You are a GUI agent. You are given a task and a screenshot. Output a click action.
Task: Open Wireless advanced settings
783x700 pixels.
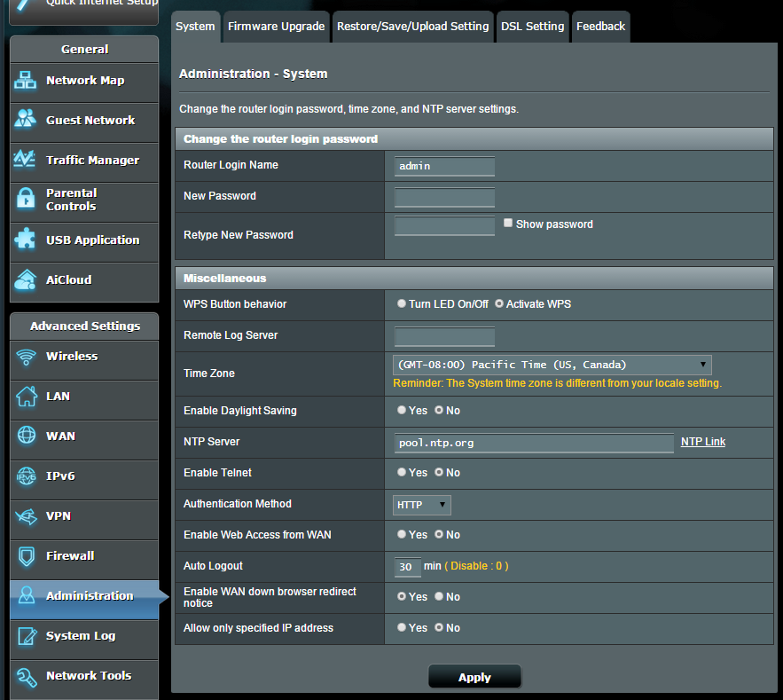84,361
